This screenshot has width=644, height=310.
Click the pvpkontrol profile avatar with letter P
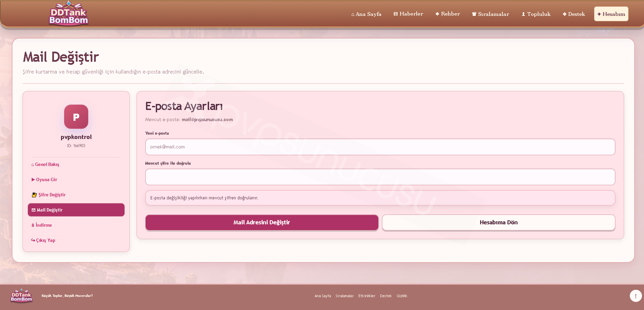[x=76, y=117]
